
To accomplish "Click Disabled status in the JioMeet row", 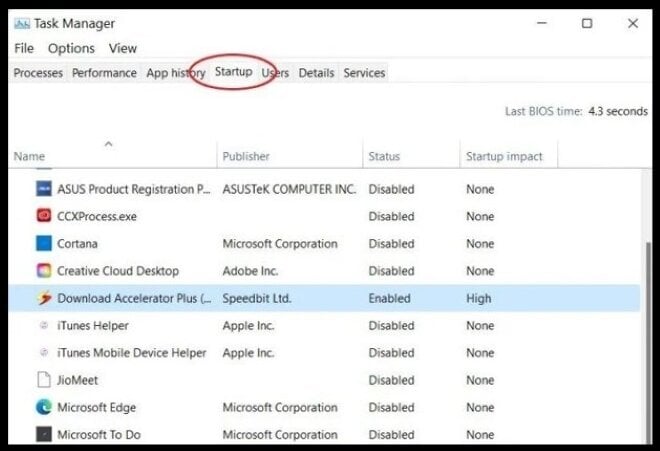I will point(391,380).
